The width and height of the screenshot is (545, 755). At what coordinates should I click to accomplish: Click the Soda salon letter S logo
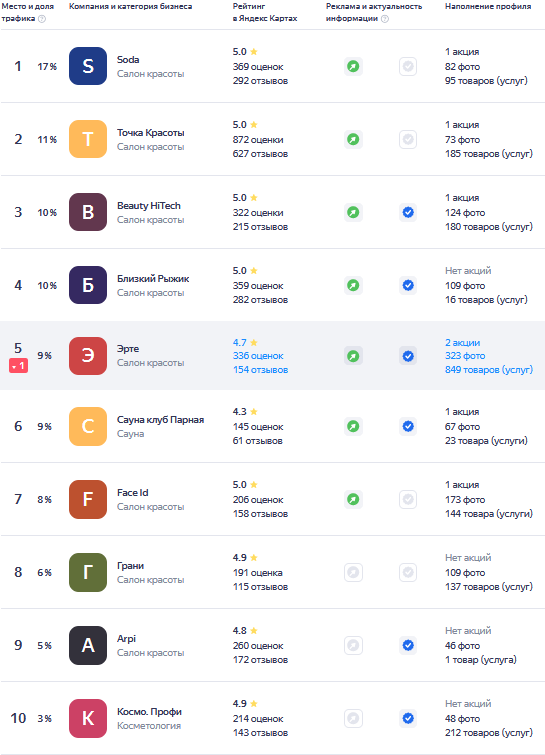click(x=88, y=66)
